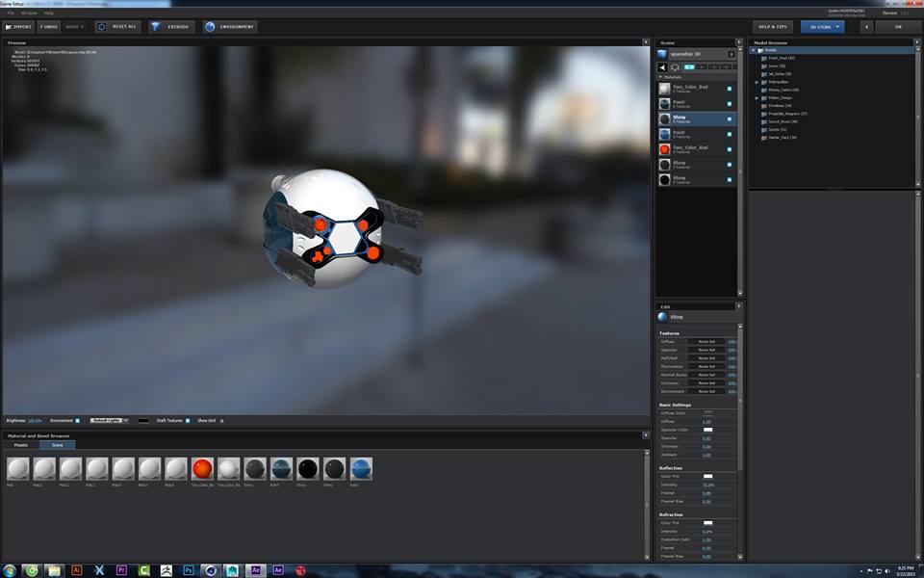Enable the Show Grid checkbox
Viewport: 924px width, 578px height.
(x=222, y=420)
